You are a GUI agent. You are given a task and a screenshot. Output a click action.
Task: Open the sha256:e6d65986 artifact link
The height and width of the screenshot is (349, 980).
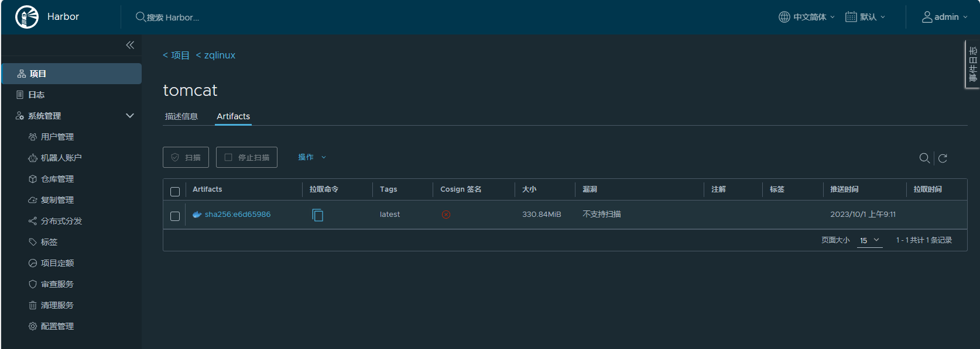[x=238, y=215]
